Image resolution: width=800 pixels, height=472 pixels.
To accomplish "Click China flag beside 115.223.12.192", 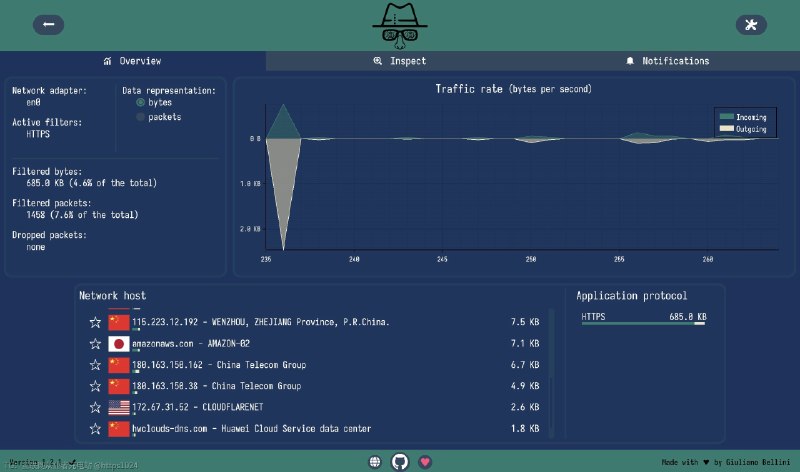I will coord(119,322).
